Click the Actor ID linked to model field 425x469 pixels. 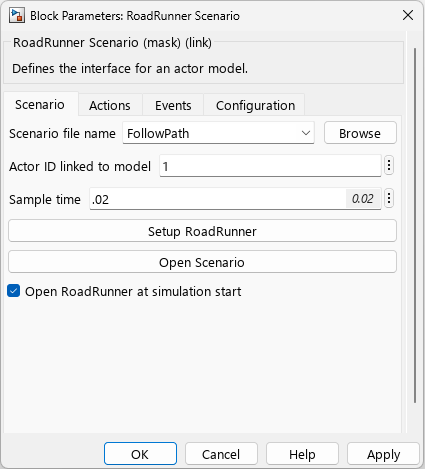tap(270, 166)
